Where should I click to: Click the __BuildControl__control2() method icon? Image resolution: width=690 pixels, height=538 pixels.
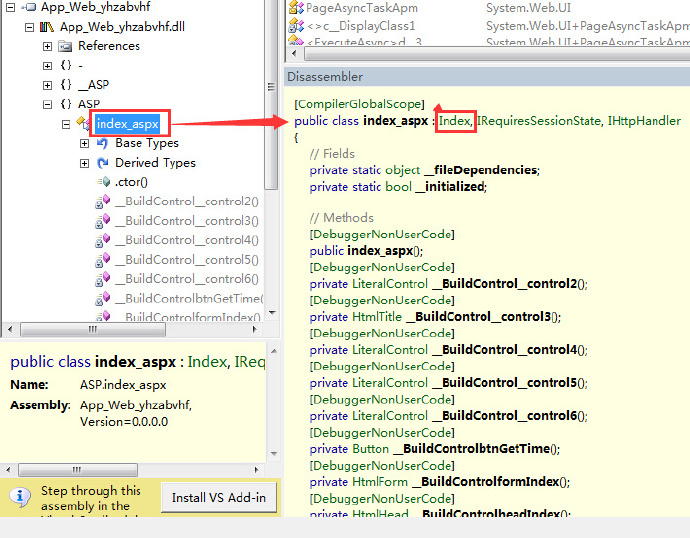(103, 201)
